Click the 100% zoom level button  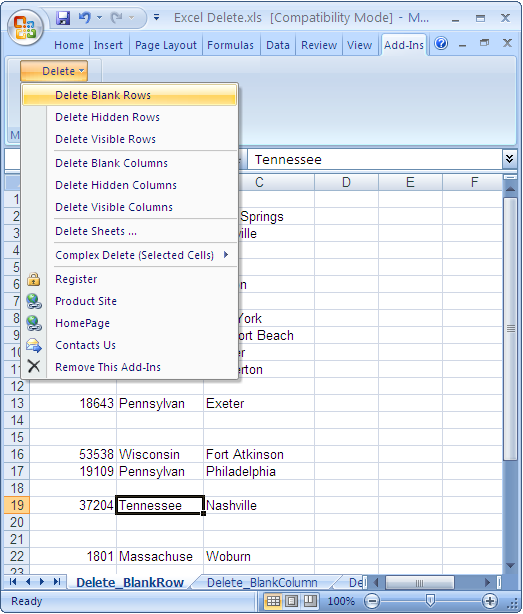[341, 601]
